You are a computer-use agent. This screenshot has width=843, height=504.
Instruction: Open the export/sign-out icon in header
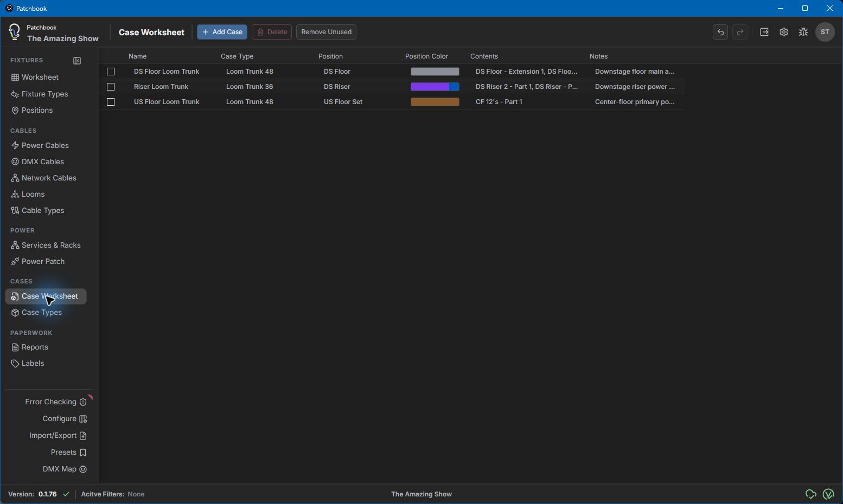[764, 32]
